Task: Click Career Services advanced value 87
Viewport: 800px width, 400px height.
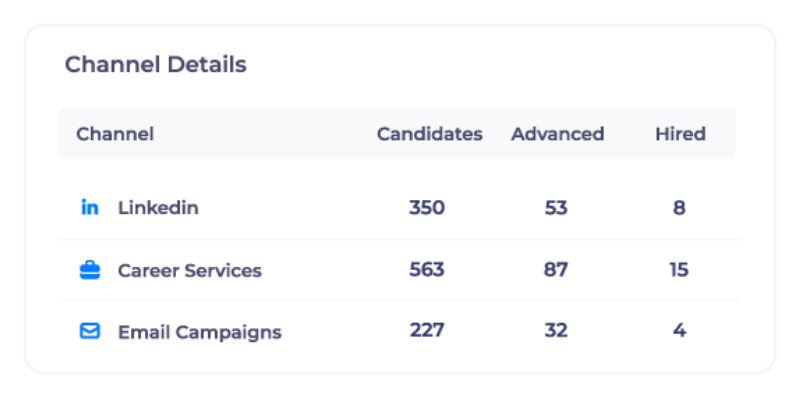Action: 556,270
